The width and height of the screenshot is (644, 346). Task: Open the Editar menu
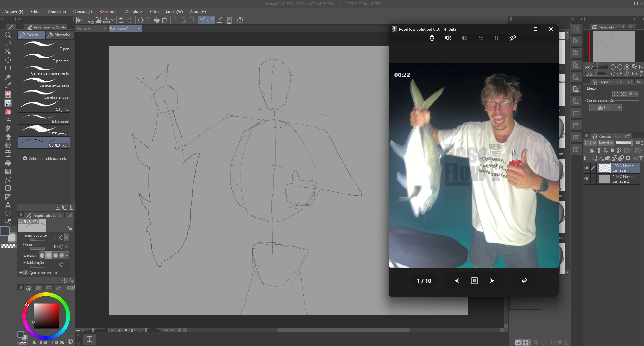36,12
